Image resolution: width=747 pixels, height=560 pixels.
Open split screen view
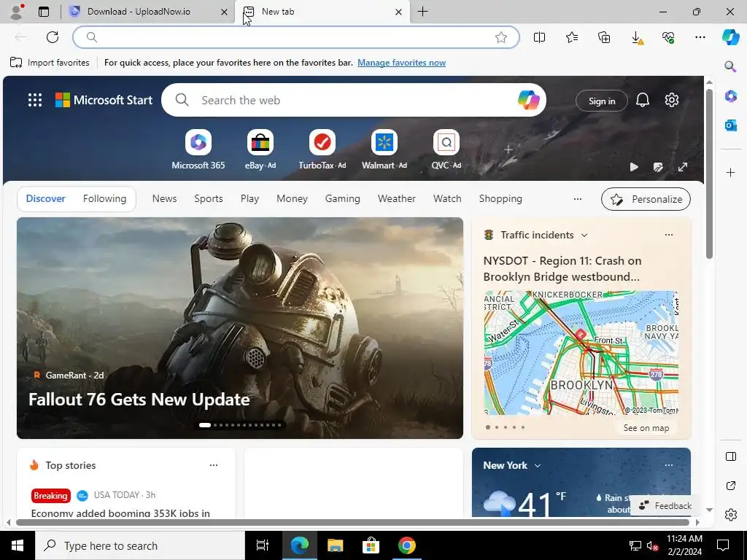[x=539, y=37]
